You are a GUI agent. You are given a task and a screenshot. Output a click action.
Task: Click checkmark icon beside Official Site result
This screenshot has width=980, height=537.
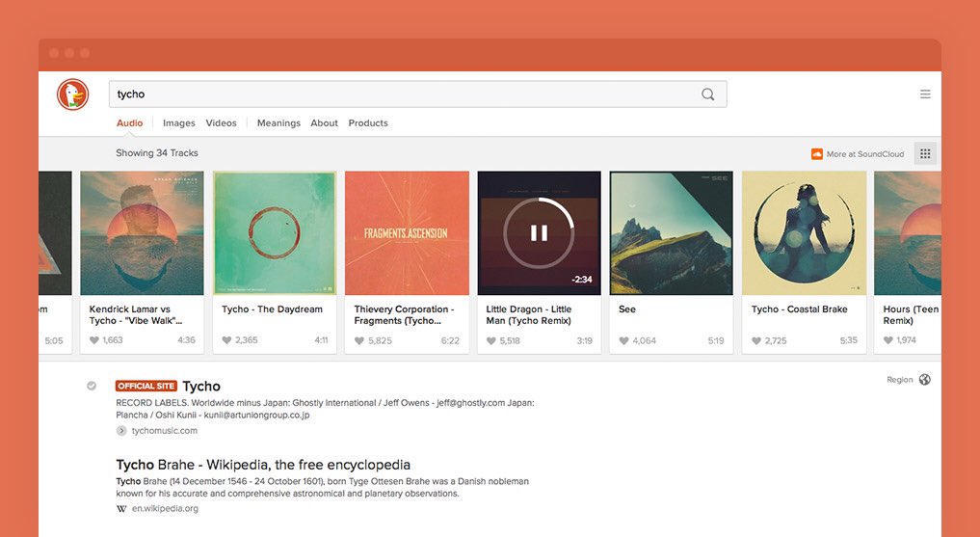[x=92, y=386]
